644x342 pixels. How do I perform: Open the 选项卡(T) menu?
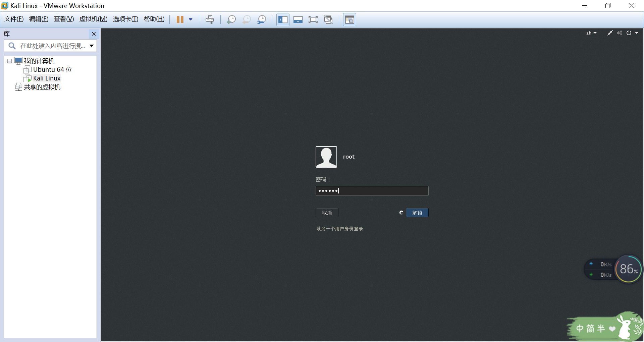click(125, 19)
